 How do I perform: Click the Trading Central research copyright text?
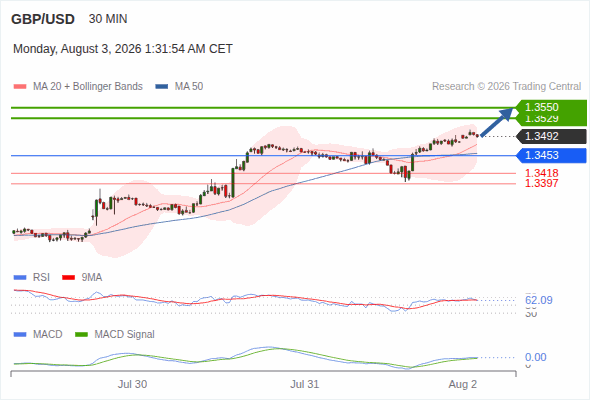506,87
